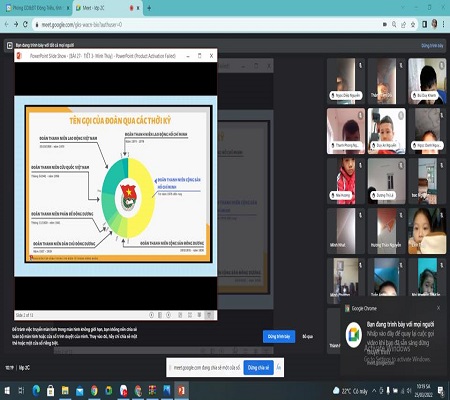This screenshot has width=450, height=400.
Task: Click the Hương Thảo Nguyễn participant tile
Action: point(387,231)
